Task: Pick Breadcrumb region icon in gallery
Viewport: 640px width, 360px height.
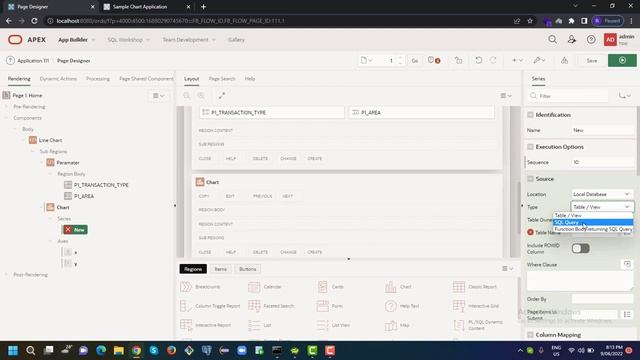Action: (x=186, y=287)
